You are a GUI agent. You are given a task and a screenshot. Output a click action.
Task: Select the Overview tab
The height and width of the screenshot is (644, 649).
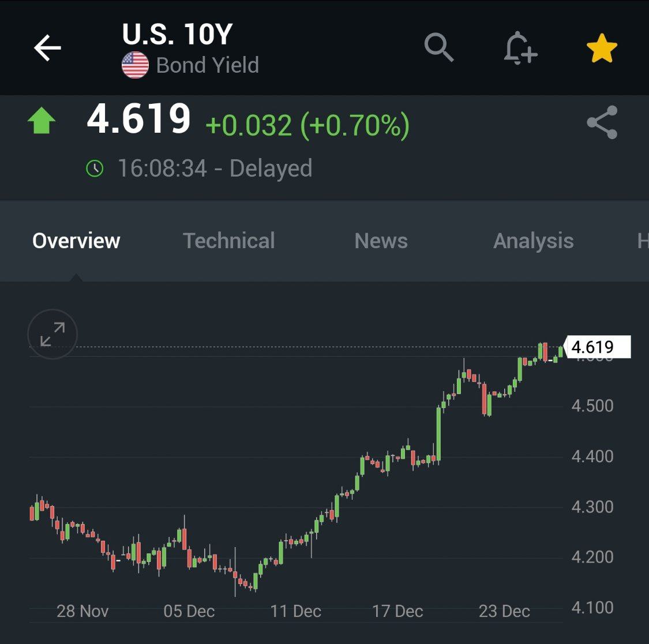tap(76, 241)
